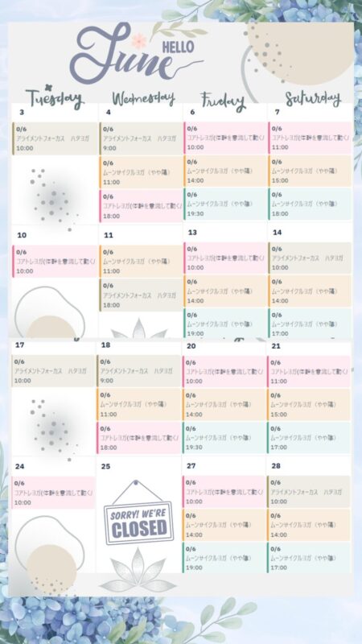362x644 pixels.
Task: Open the June 28 10:00 alignment focus class
Action: (x=309, y=492)
